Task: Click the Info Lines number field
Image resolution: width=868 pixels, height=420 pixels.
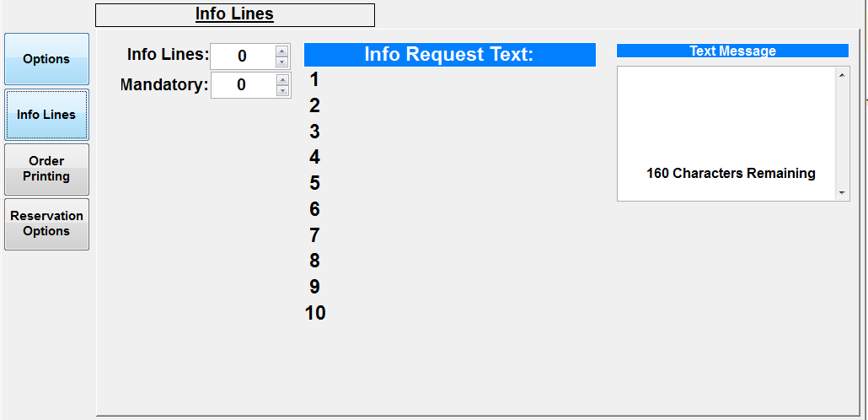Action: coord(242,57)
